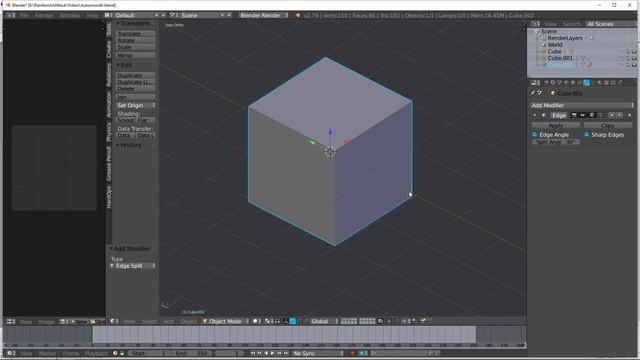The image size is (640, 360).
Task: Open the Set Origin dropdown
Action: (136, 105)
